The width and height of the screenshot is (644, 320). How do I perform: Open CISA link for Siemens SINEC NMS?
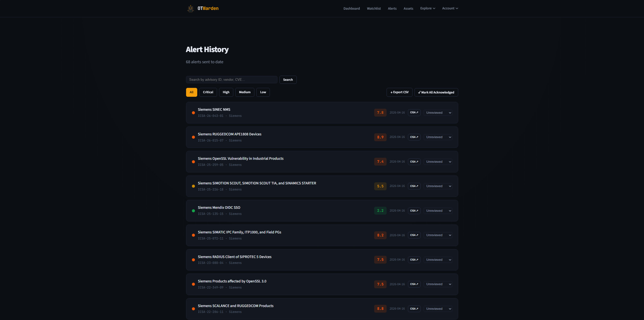coord(414,113)
